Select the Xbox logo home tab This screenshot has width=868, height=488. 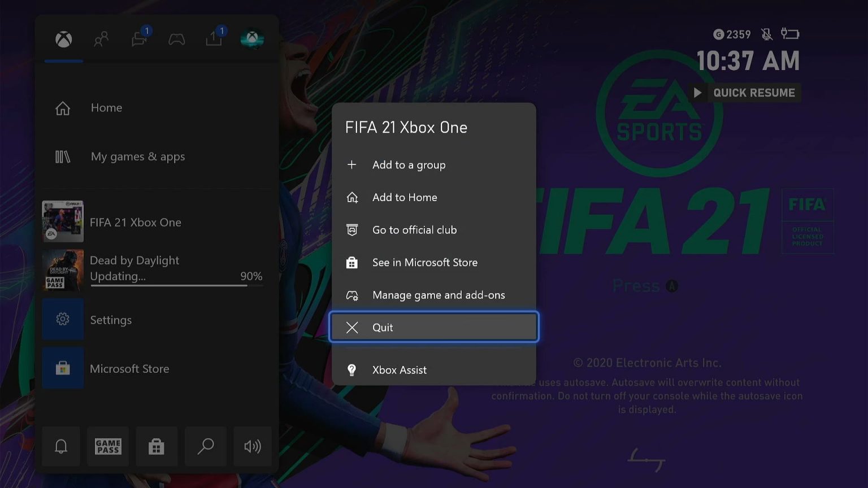coord(63,39)
